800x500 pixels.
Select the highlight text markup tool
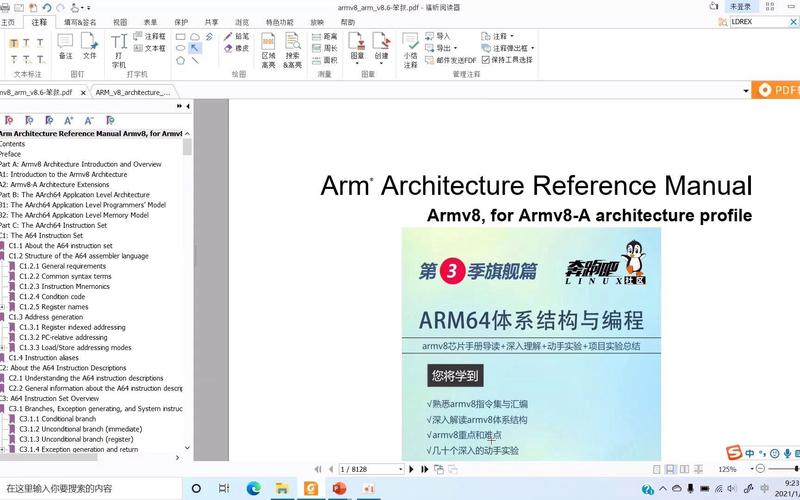pyautogui.click(x=14, y=43)
